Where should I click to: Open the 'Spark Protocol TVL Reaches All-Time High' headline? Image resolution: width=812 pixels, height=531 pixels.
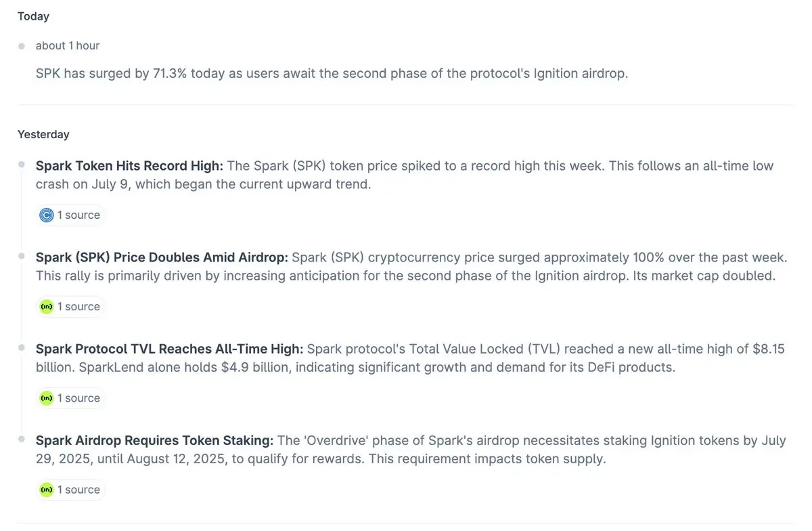click(x=170, y=349)
